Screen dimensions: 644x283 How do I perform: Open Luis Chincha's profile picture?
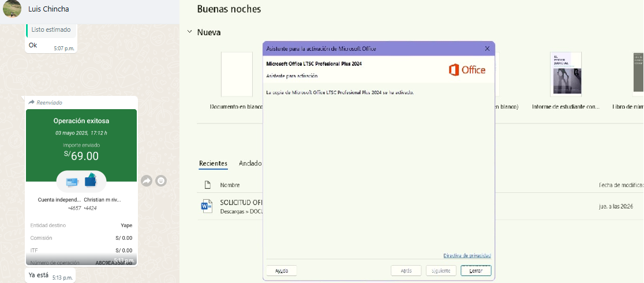click(12, 9)
